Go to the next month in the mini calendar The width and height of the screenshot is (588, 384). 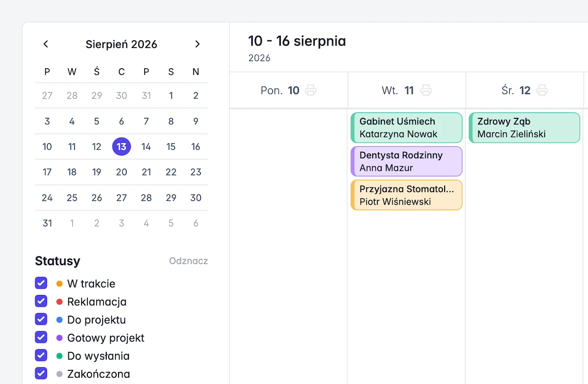197,44
